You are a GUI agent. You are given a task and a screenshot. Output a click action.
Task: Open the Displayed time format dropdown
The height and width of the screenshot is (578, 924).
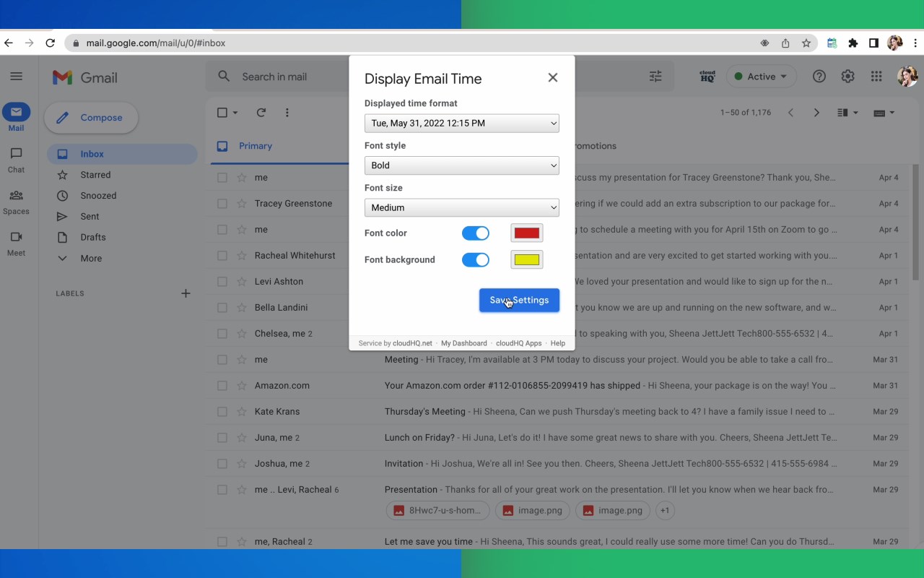pyautogui.click(x=462, y=124)
